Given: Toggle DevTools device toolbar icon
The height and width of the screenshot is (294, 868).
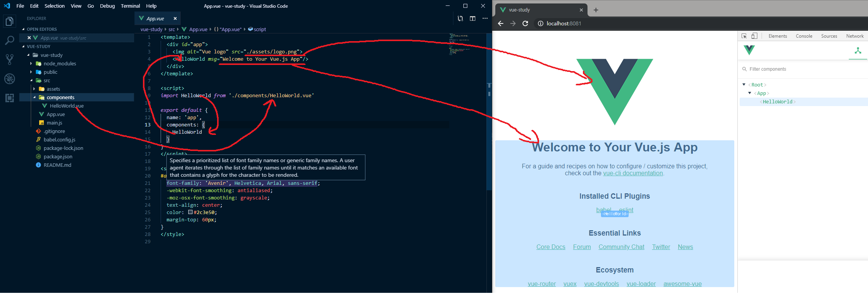Looking at the screenshot, I should pyautogui.click(x=754, y=36).
